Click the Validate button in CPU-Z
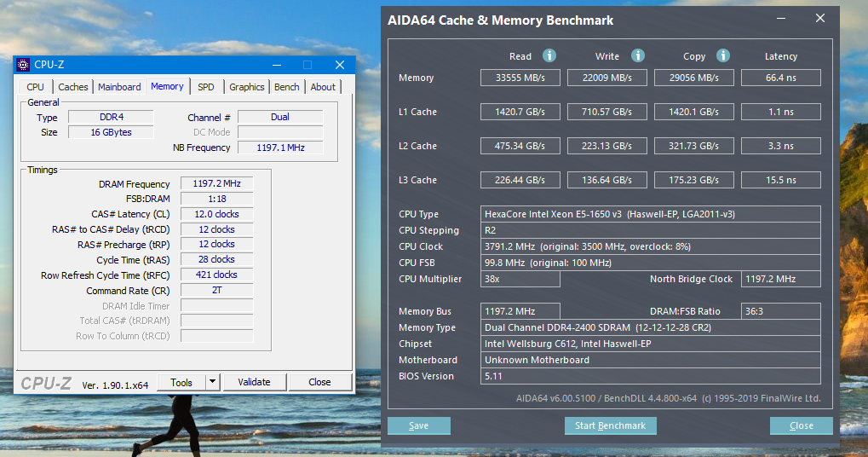The width and height of the screenshot is (868, 457). [254, 382]
